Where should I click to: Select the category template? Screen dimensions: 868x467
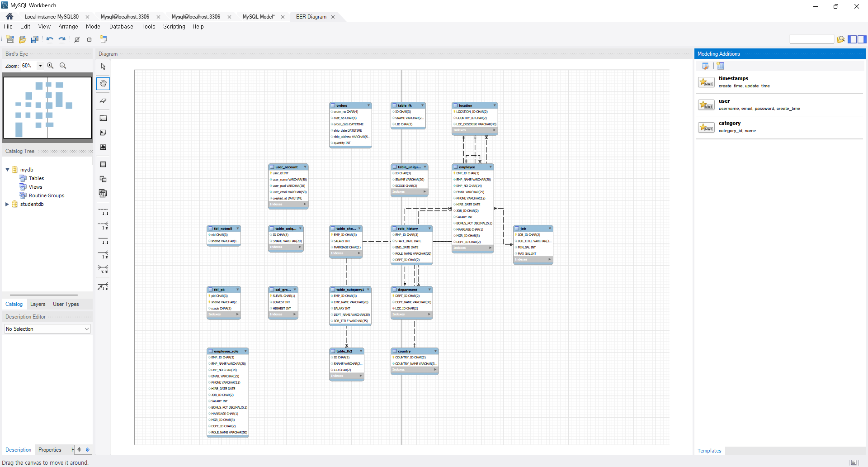point(780,127)
